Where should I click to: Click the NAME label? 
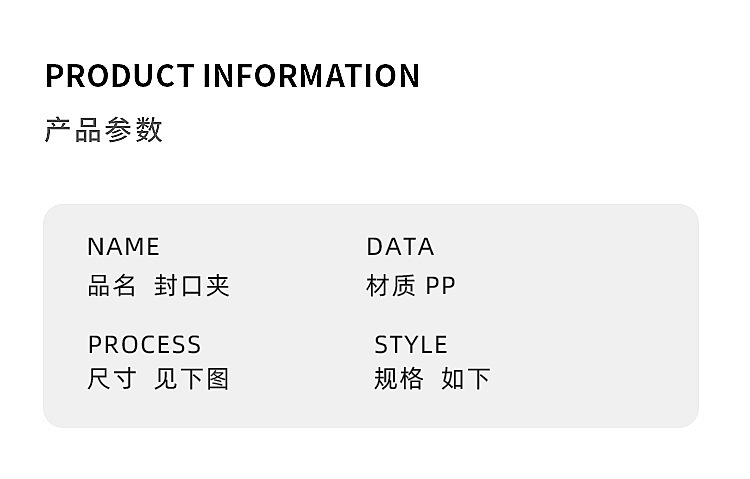click(x=123, y=247)
